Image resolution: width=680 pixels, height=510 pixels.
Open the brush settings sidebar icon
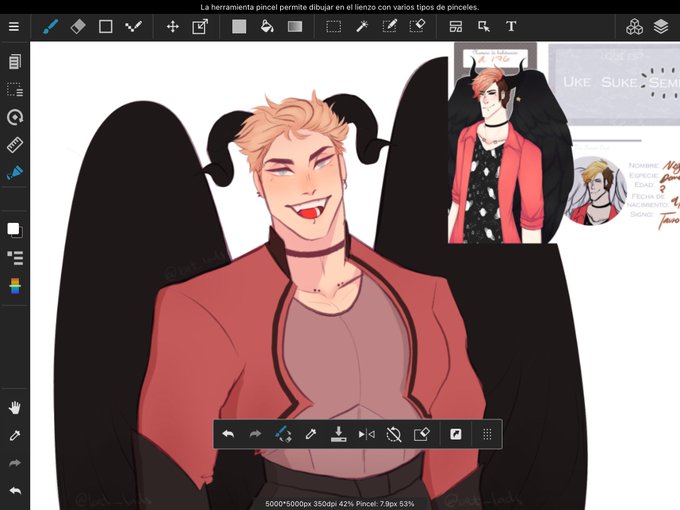click(x=15, y=173)
